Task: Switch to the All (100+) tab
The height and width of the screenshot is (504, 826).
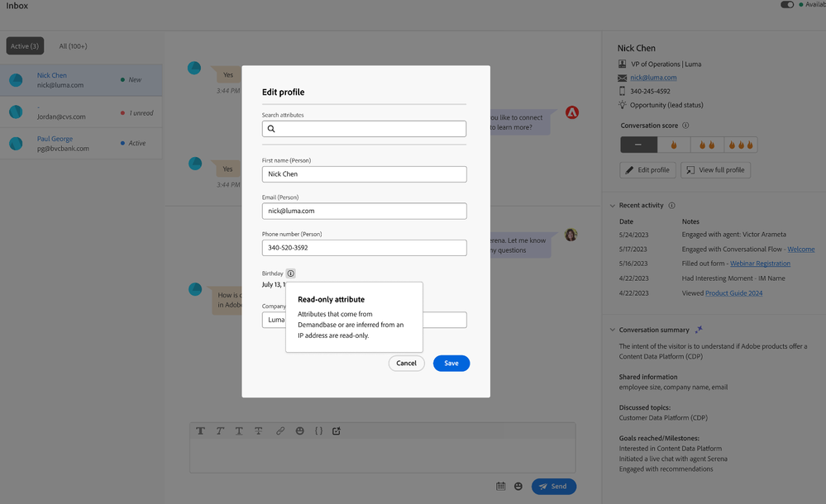Action: coord(73,46)
